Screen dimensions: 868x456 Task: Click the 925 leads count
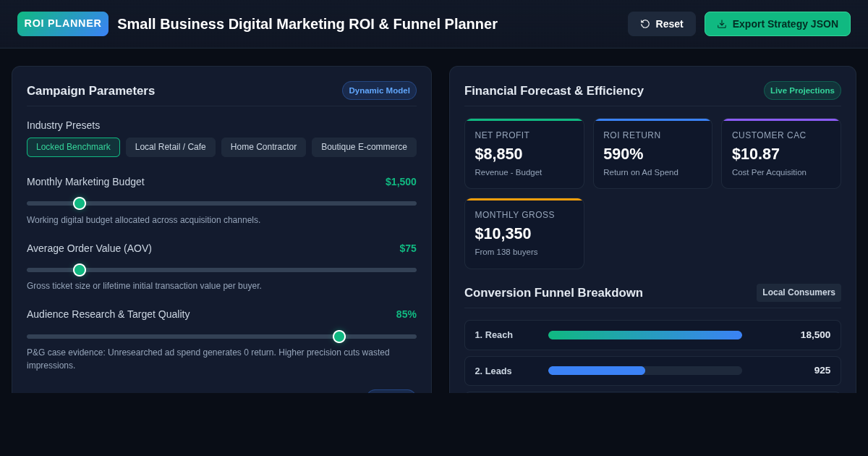(822, 371)
